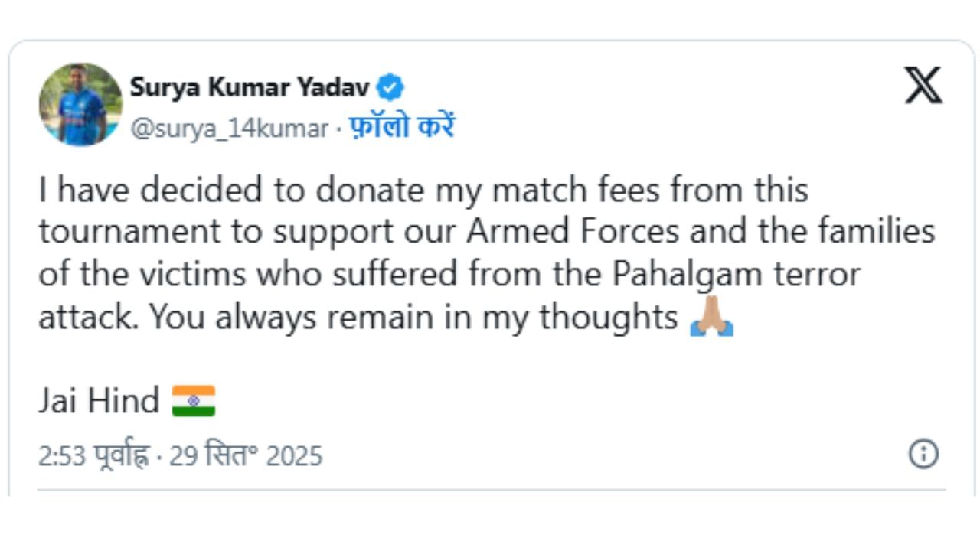Click the words "Armed Forces" in the tweet
Viewport: 980px width, 551px height.
click(572, 232)
